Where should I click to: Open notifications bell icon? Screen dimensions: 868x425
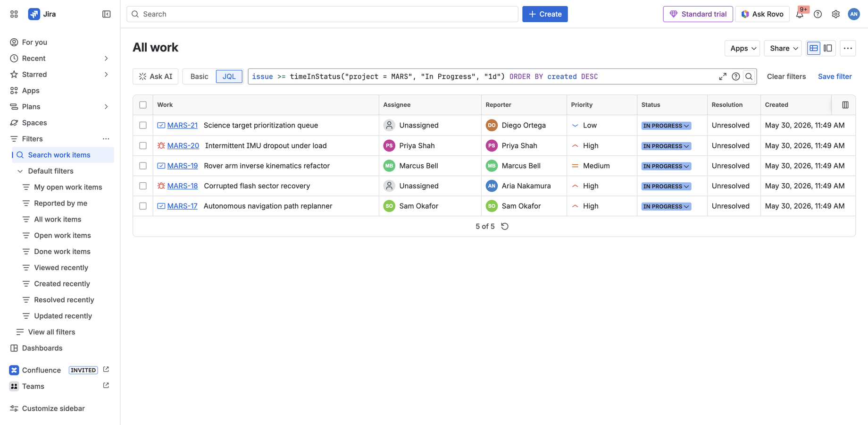(x=800, y=14)
